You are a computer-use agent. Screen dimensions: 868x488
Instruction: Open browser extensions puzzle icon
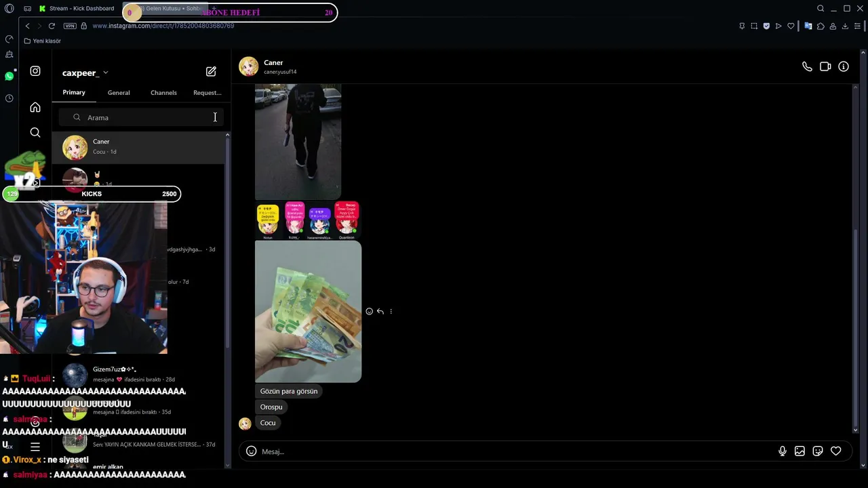coord(821,26)
